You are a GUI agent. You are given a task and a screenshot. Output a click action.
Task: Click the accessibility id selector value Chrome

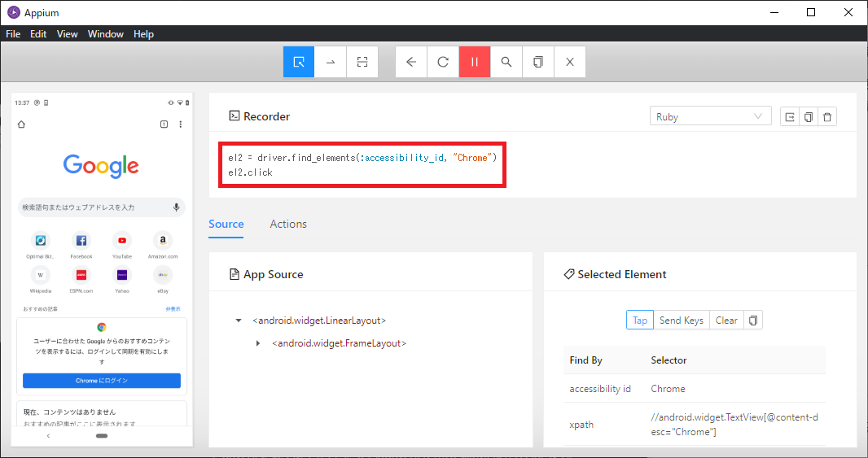669,389
